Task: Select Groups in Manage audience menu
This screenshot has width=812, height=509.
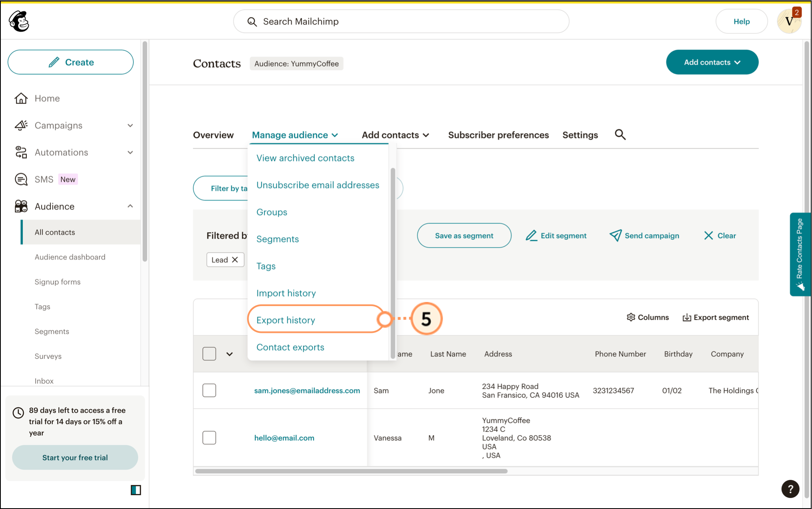Action: pos(272,212)
